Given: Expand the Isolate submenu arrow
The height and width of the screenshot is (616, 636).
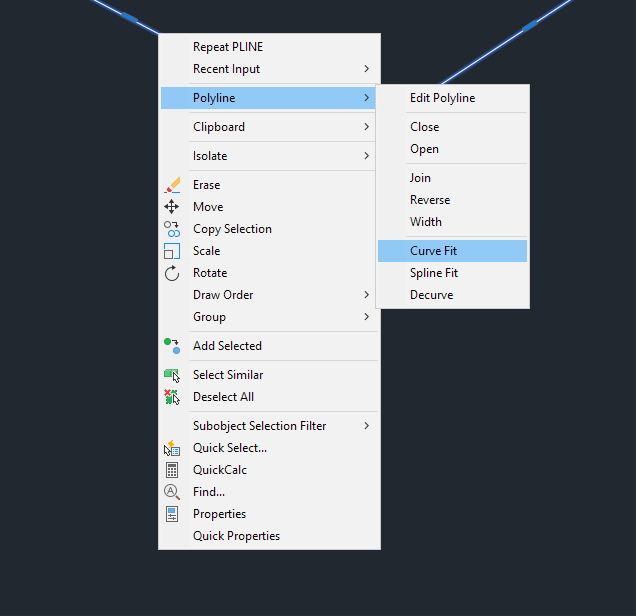Looking at the screenshot, I should (x=367, y=156).
